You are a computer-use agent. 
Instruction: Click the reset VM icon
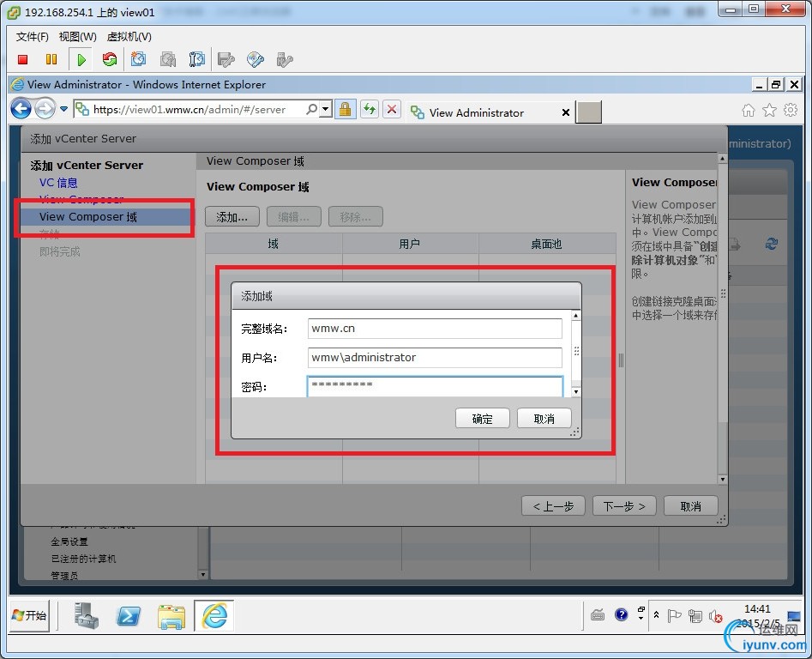109,59
